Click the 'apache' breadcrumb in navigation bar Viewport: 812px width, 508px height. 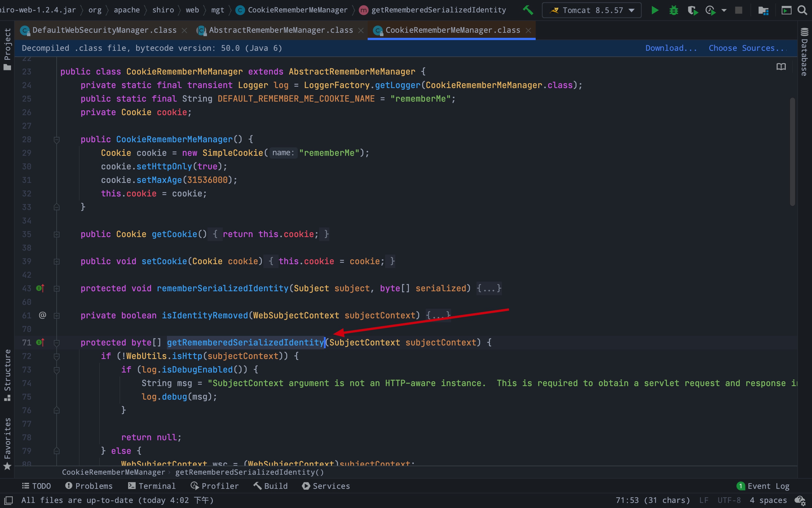pos(127,10)
